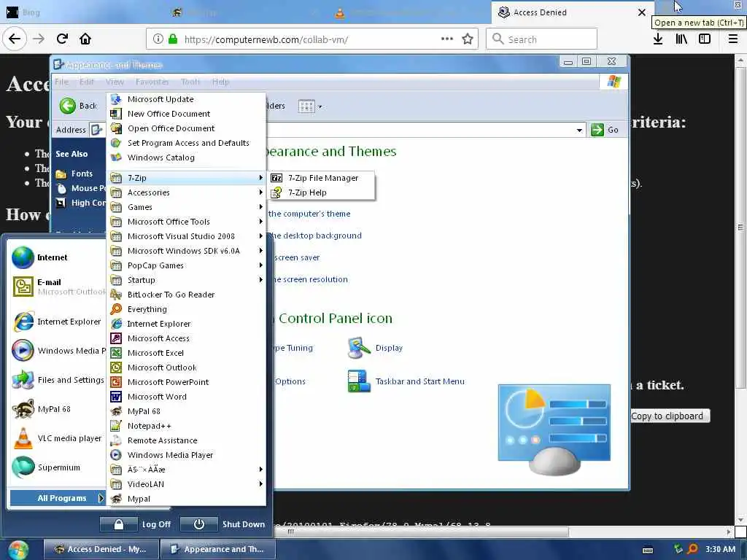Expand the Accessories submenu

(186, 192)
